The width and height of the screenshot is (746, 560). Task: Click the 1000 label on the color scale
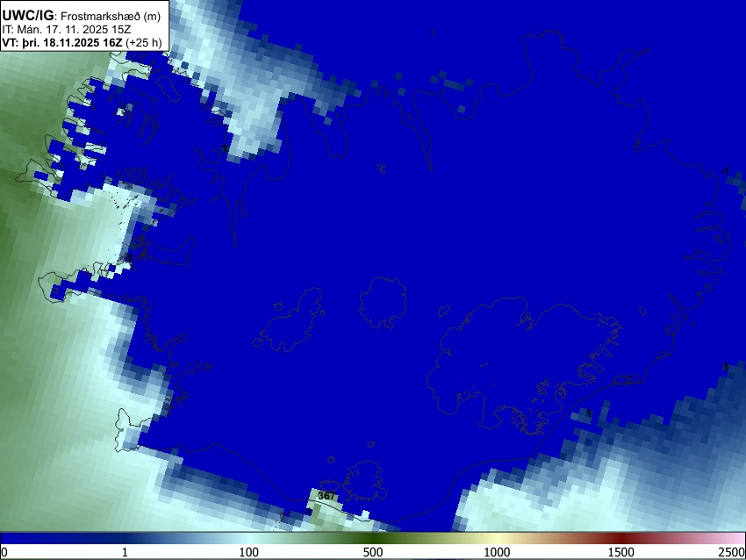(497, 552)
